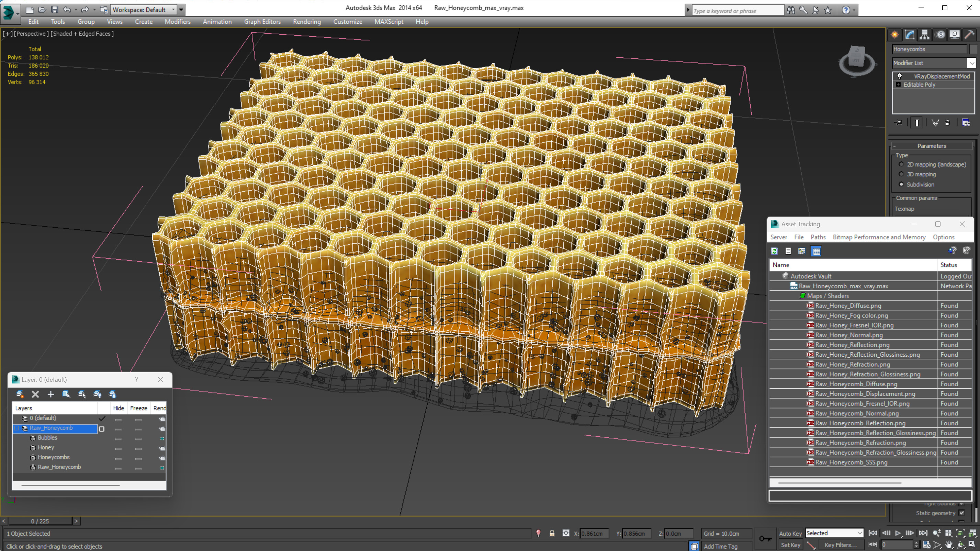Collapse the Raw_Honeycomb layer tree
Image resolution: width=980 pixels, height=551 pixels.
(x=17, y=428)
